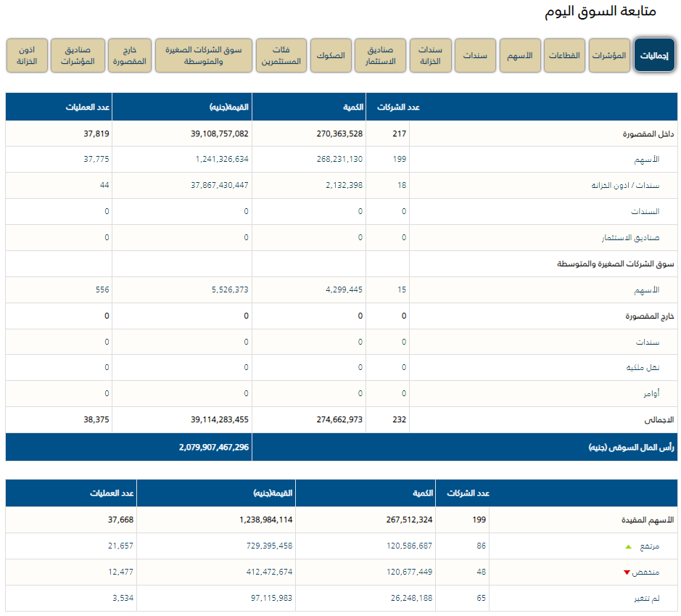
Task: Select the صناديق المؤشرات tab
Action: point(78,56)
